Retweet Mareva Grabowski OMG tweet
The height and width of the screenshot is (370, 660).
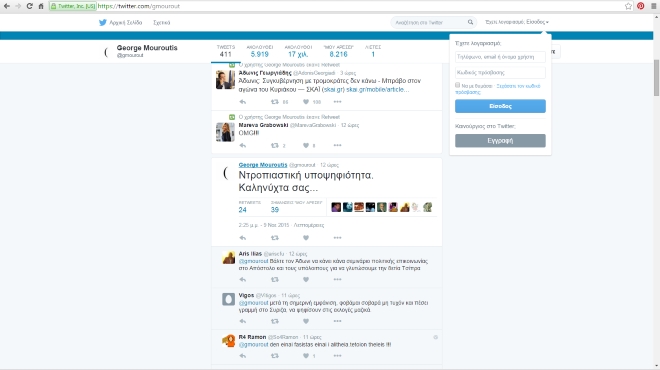point(275,146)
